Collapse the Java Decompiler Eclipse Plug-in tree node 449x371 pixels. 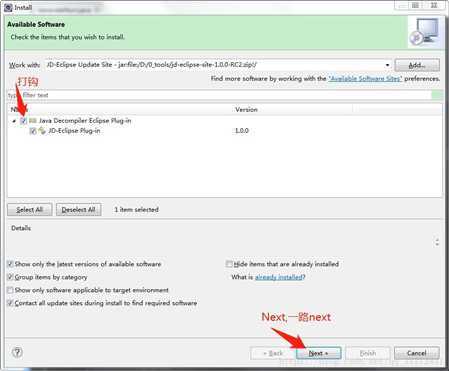click(14, 121)
